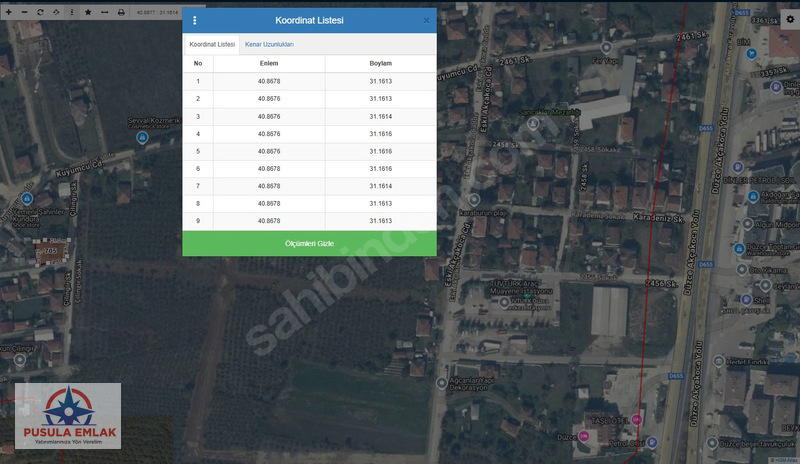Open the settings gear icon
The image size is (800, 464).
click(790, 20)
